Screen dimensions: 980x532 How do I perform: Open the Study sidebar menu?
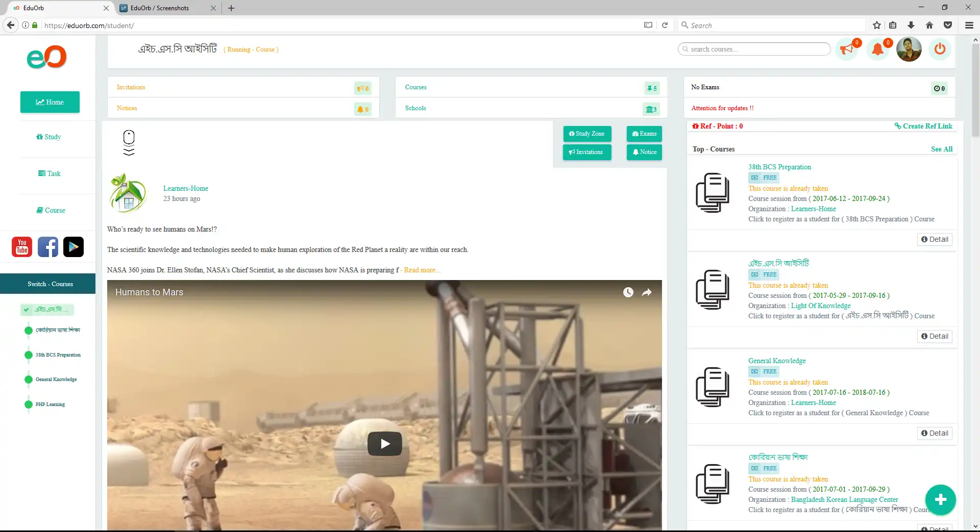tap(48, 137)
